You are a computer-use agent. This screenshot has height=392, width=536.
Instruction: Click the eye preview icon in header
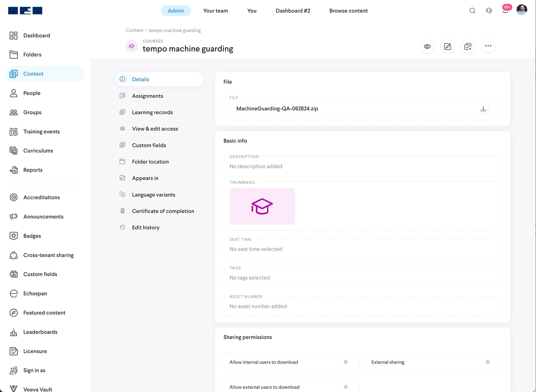427,47
